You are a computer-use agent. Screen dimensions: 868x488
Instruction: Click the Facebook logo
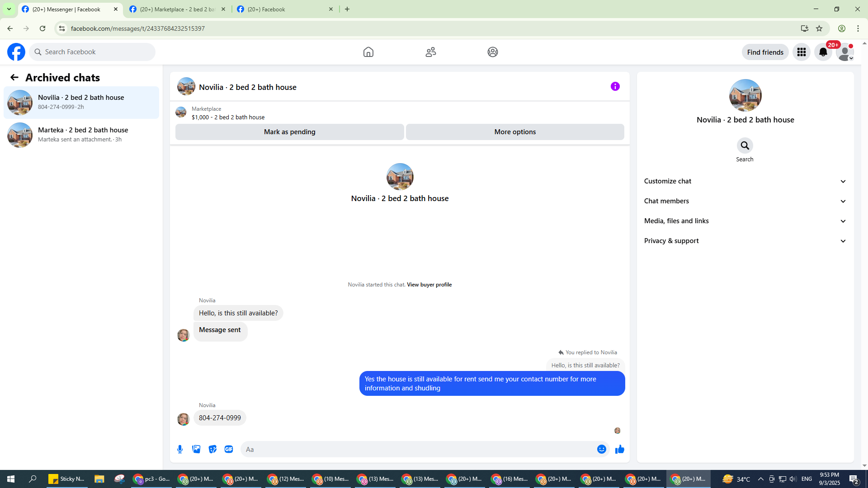[x=16, y=52]
